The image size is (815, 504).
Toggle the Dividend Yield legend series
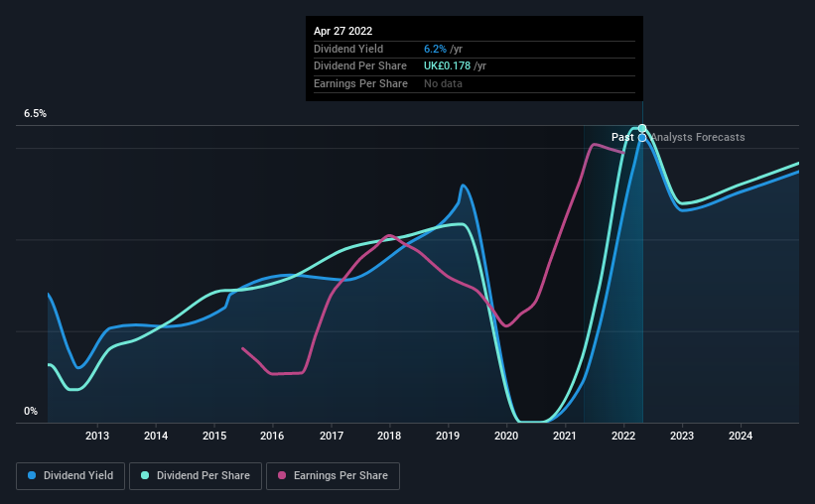[69, 475]
